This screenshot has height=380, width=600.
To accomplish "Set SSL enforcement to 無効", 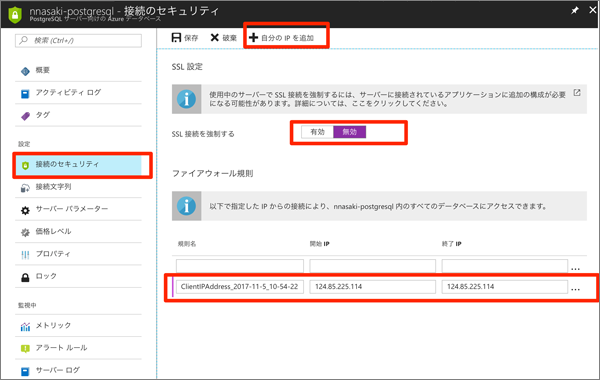I will (350, 132).
